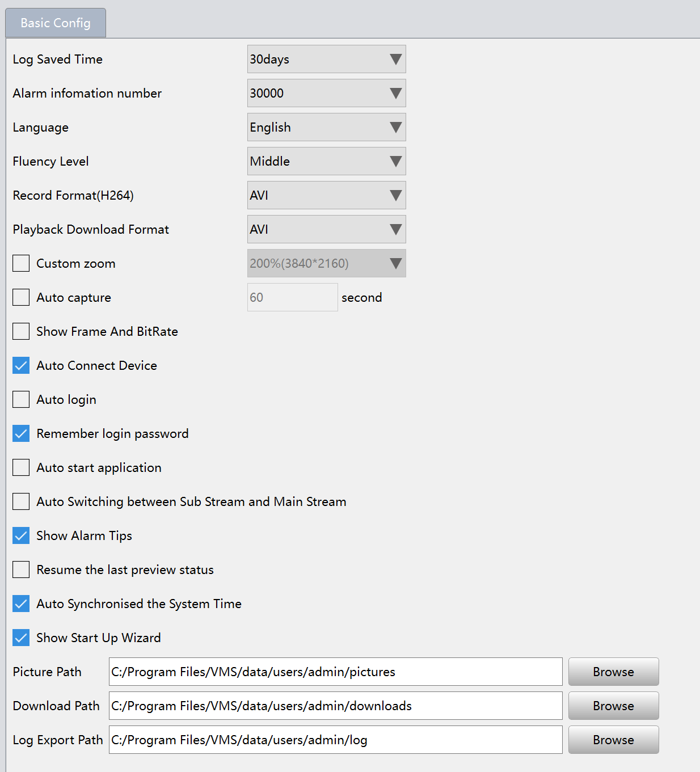Expand the Fluency Level combo box
This screenshot has width=700, height=772.
[327, 161]
